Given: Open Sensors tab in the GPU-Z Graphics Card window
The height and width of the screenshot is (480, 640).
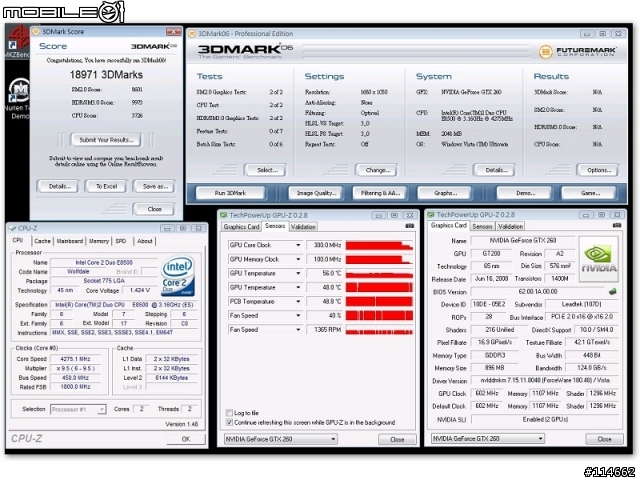Looking at the screenshot, I should (482, 227).
